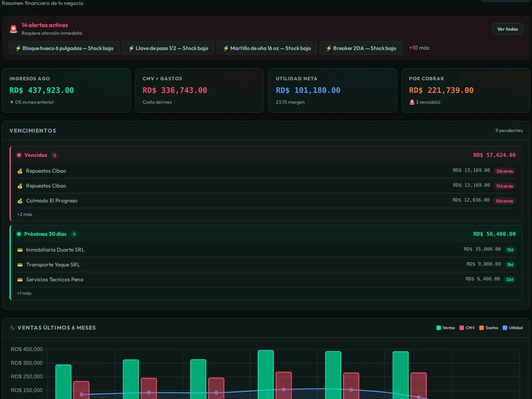The width and height of the screenshot is (532, 399).
Task: Click lightning icon on Martillo chip
Action: click(226, 48)
